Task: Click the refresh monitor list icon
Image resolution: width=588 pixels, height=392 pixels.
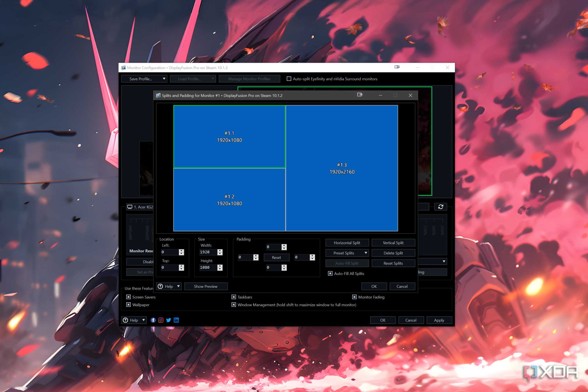Action: [440, 207]
